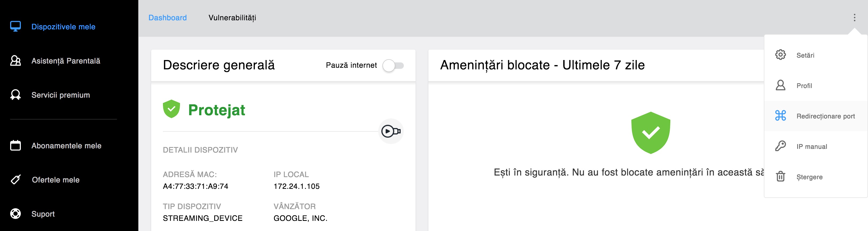868x231 pixels.
Task: Collapse the three-dot options menu
Action: click(854, 18)
